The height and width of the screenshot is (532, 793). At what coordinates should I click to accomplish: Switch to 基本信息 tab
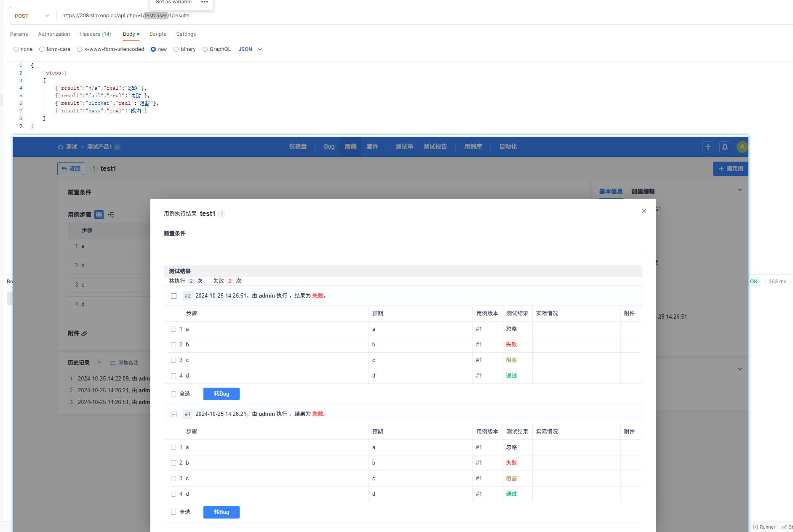point(611,192)
